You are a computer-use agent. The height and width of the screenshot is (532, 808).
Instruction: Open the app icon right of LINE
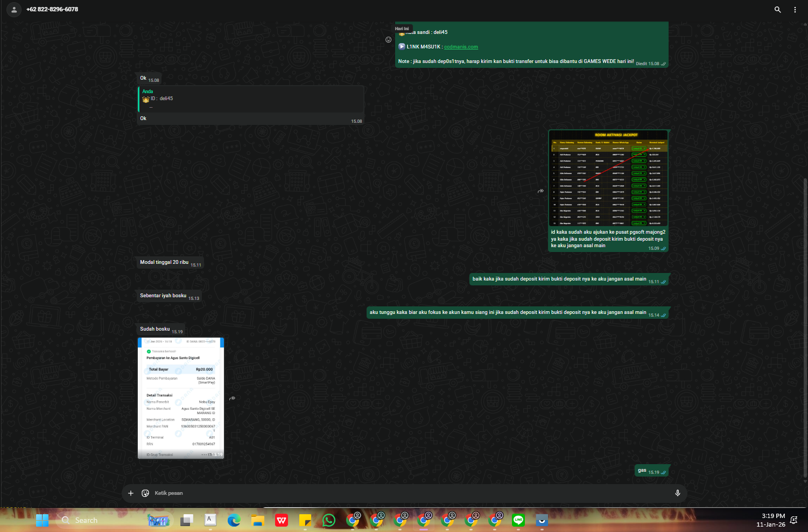[542, 520]
